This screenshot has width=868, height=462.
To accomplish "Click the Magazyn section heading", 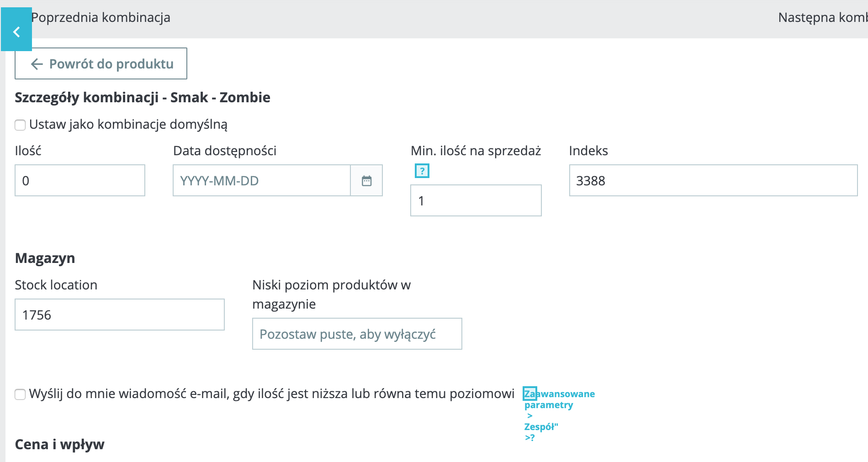I will (45, 258).
